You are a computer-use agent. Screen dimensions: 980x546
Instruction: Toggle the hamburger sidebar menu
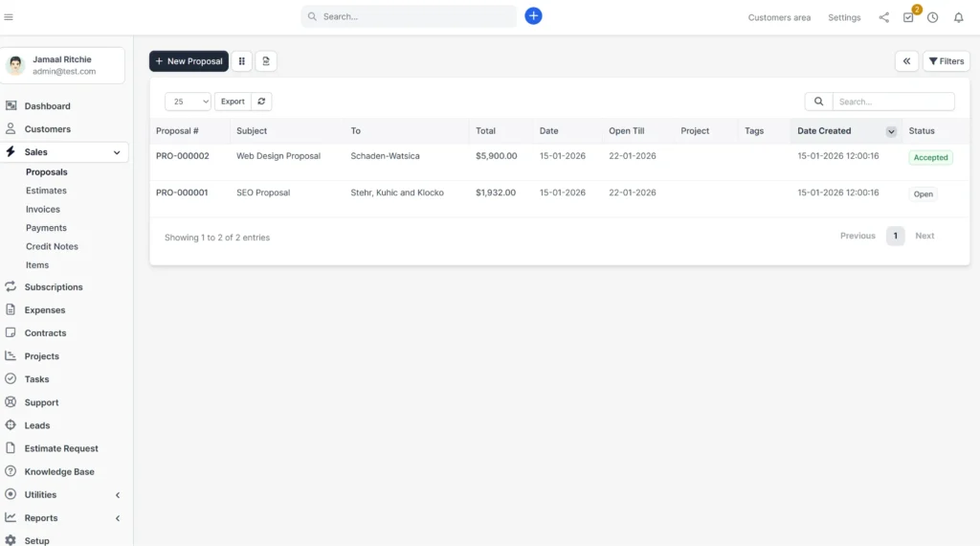click(x=9, y=17)
